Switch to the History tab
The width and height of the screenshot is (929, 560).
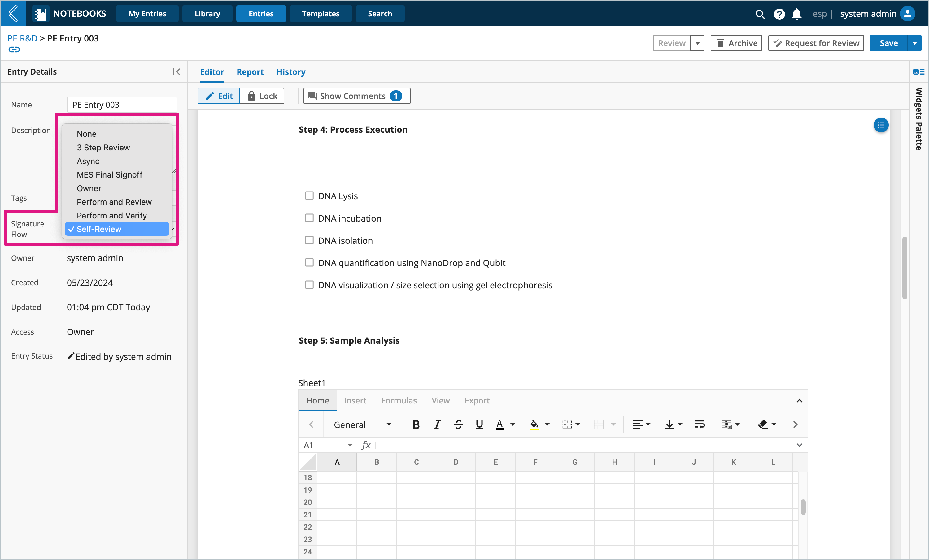click(291, 71)
